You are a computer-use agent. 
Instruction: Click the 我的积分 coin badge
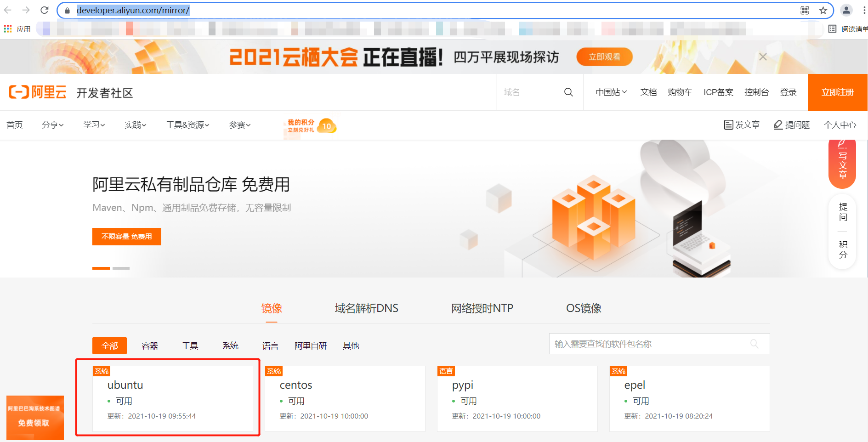tap(327, 126)
